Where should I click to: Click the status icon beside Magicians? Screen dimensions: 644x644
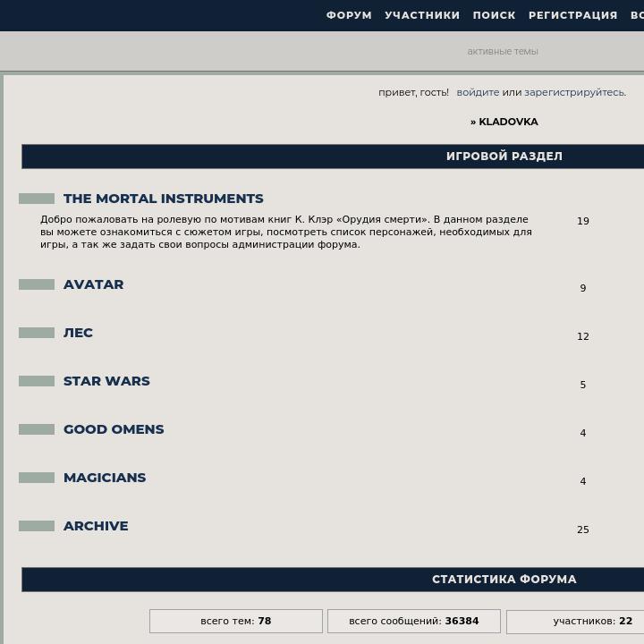pyautogui.click(x=37, y=478)
